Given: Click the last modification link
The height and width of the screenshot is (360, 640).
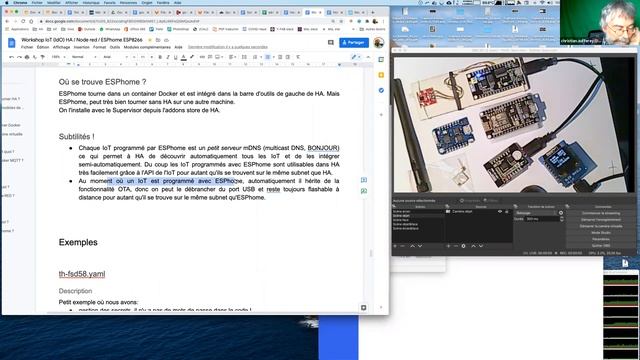Looking at the screenshot, I should (228, 47).
